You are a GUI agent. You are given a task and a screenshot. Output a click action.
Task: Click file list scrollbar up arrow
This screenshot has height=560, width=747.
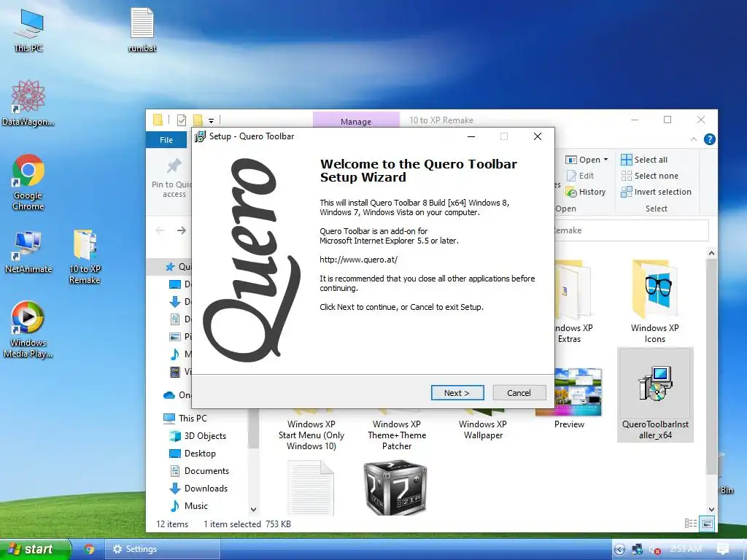(x=711, y=253)
